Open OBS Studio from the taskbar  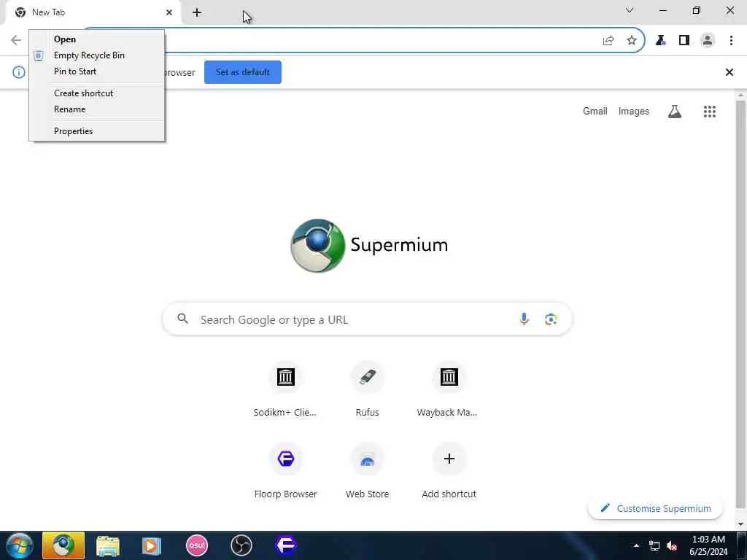(x=241, y=545)
